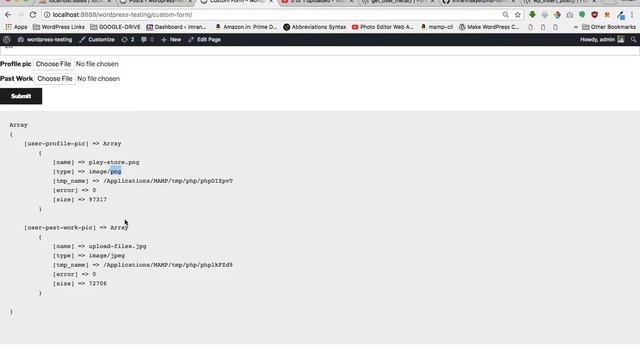The height and width of the screenshot is (360, 640).
Task: Bookmark this page with the star icon
Action: pyautogui.click(x=518, y=15)
